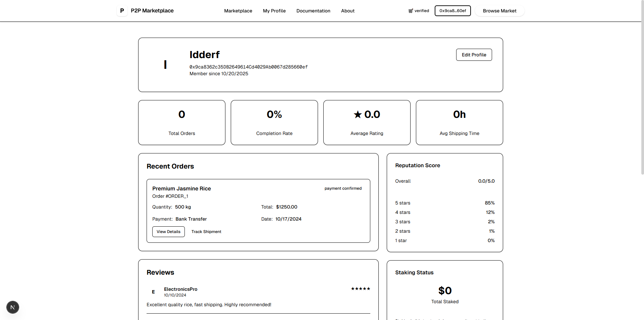Screen dimensions: 644x320
Task: Click the 0x9ca8...60ef wallet address chip
Action: 452,10
